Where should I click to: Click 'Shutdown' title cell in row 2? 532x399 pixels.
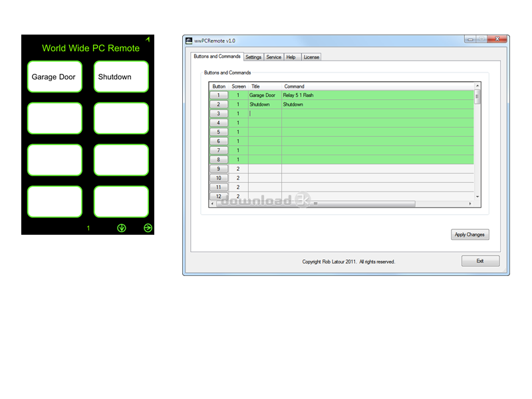[x=265, y=104]
